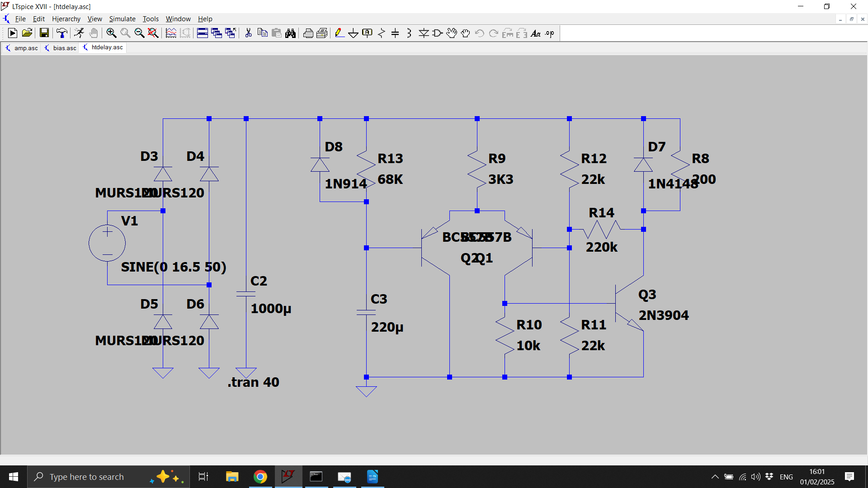This screenshot has height=488, width=868.
Task: Open the Control Panel hammer icon
Action: tap(62, 33)
